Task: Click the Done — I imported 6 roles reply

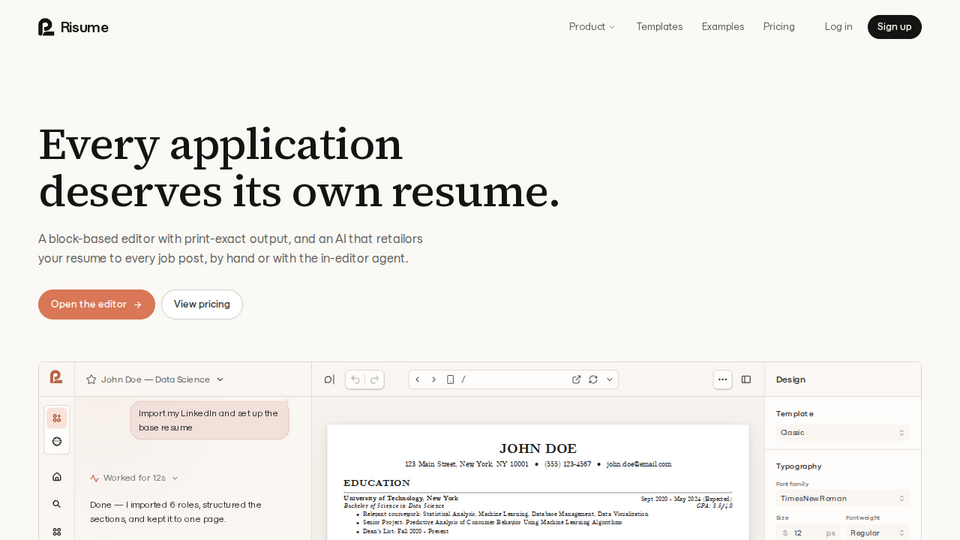Action: [x=176, y=512]
